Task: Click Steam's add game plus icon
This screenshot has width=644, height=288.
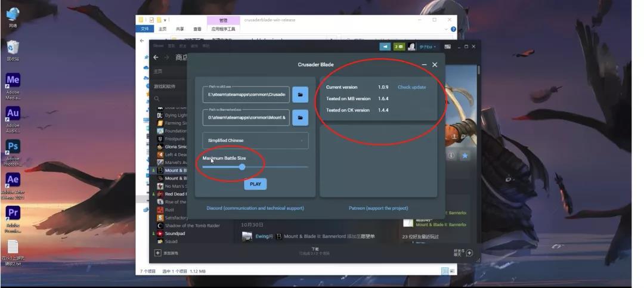Action: tap(157, 253)
